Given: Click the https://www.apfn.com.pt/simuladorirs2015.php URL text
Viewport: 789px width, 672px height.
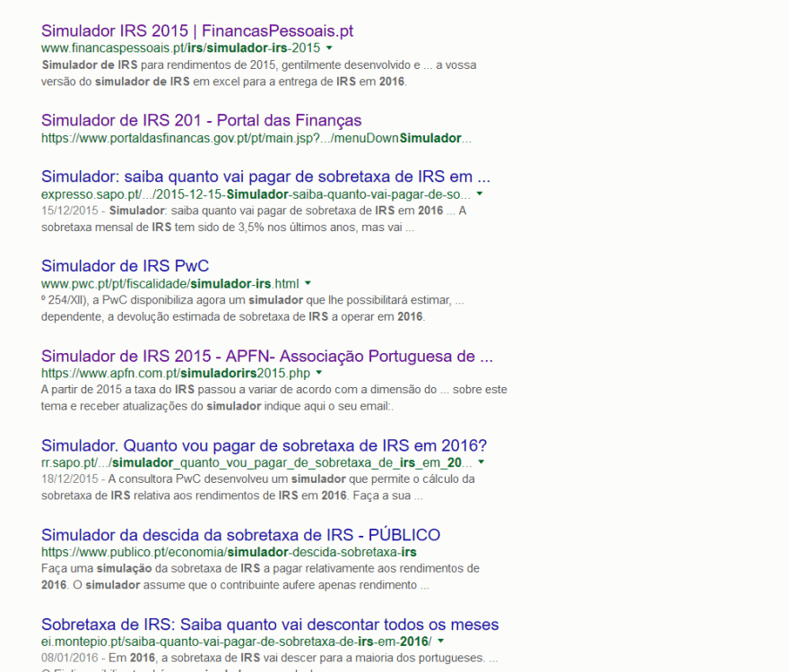Looking at the screenshot, I should pos(176,374).
